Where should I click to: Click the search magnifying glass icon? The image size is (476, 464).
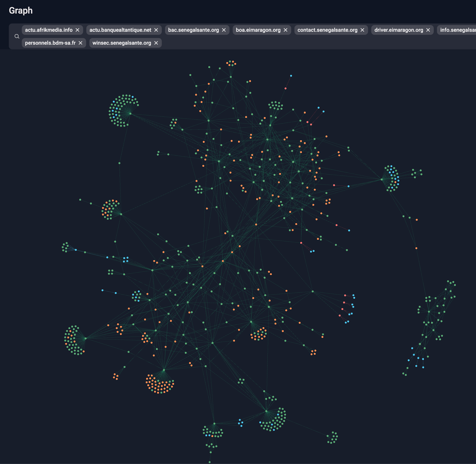coord(17,36)
